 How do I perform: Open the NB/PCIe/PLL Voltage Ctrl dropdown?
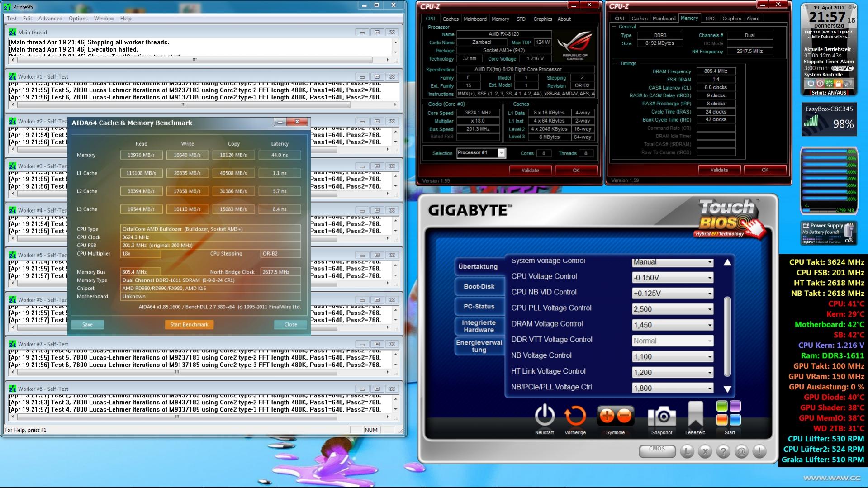coord(673,389)
